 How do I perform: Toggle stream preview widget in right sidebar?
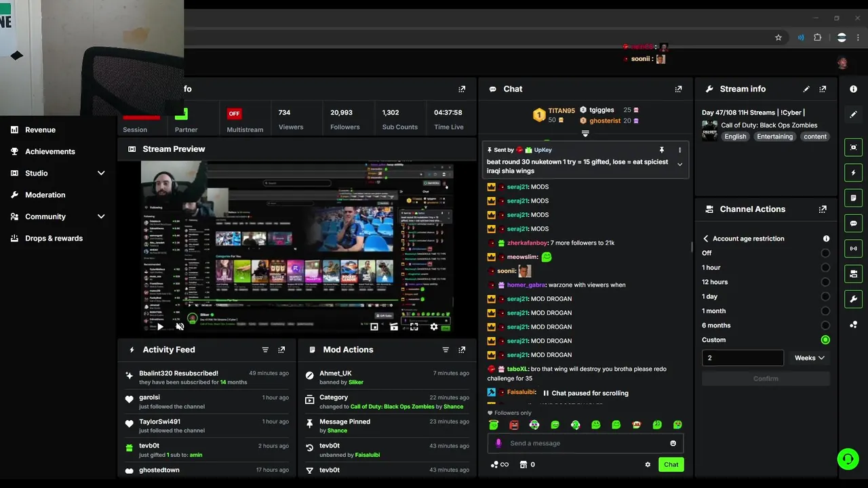[853, 148]
